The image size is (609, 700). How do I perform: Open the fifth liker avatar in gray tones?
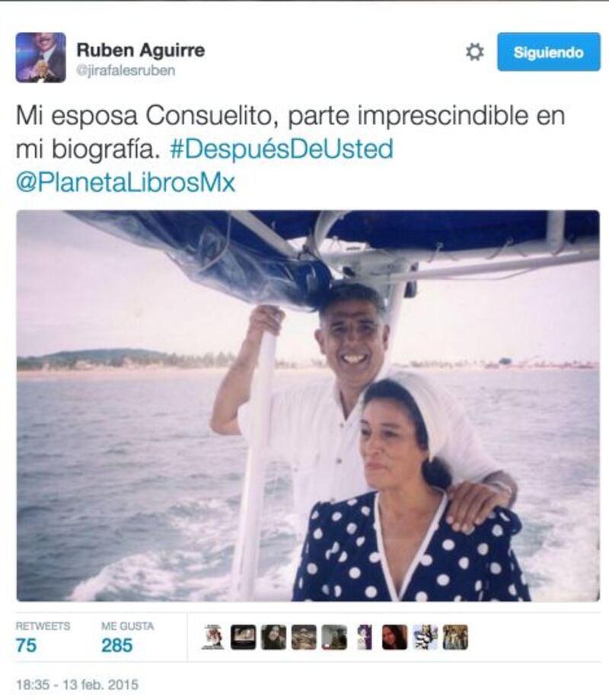(x=334, y=637)
